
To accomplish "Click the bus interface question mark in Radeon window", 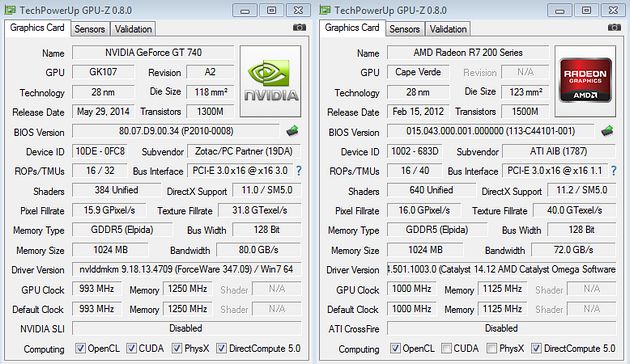I will pos(614,171).
